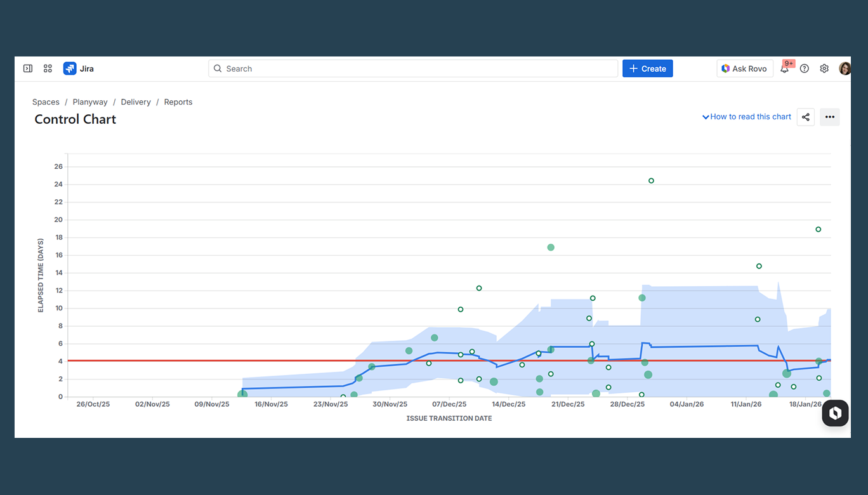Click the Create button
The image size is (868, 495).
(x=647, y=69)
